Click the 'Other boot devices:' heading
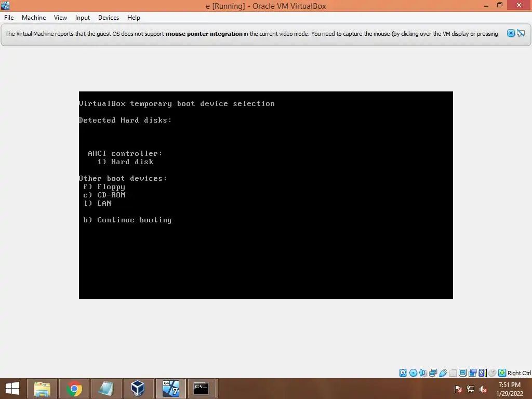 (123, 179)
